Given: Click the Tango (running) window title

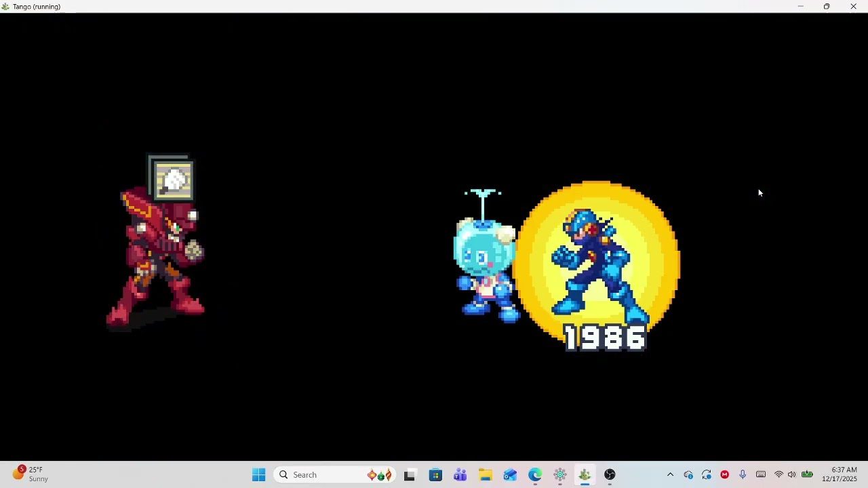Looking at the screenshot, I should coord(37,7).
